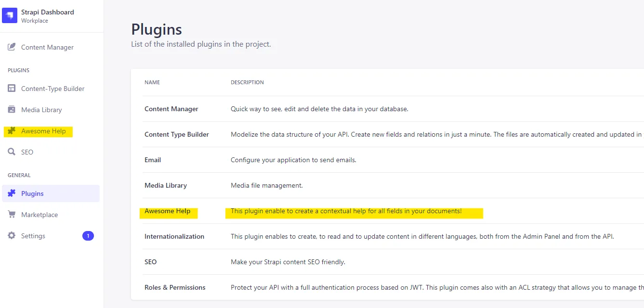Click the GENERAL section label in sidebar
The height and width of the screenshot is (308, 644).
pos(19,175)
